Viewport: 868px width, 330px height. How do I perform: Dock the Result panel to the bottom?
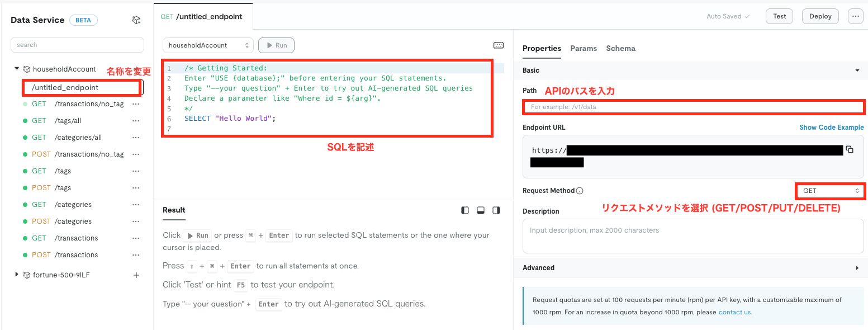click(x=480, y=210)
